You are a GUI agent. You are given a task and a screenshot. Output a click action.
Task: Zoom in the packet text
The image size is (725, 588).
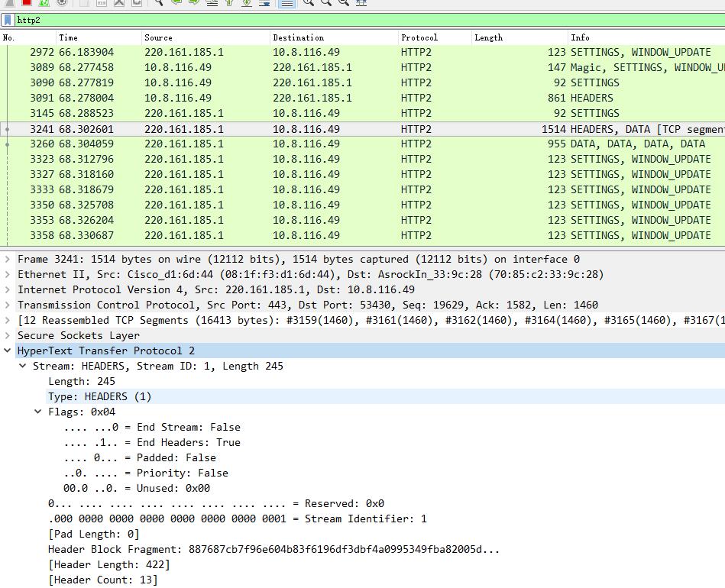tap(308, 2)
